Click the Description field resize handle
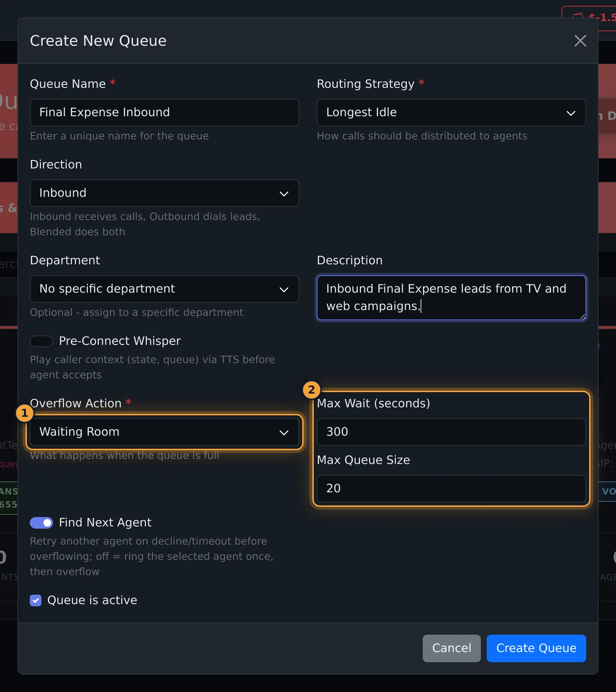 [582, 316]
